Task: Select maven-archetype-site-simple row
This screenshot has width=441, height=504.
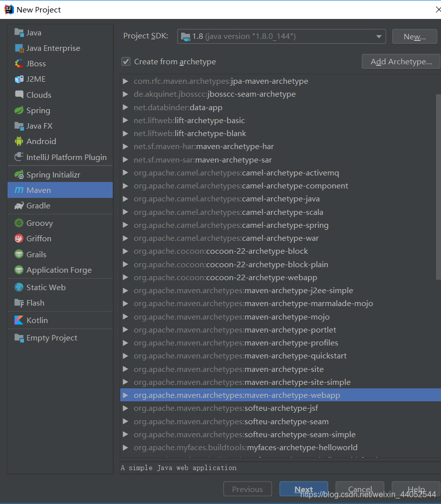Action: pos(280,382)
